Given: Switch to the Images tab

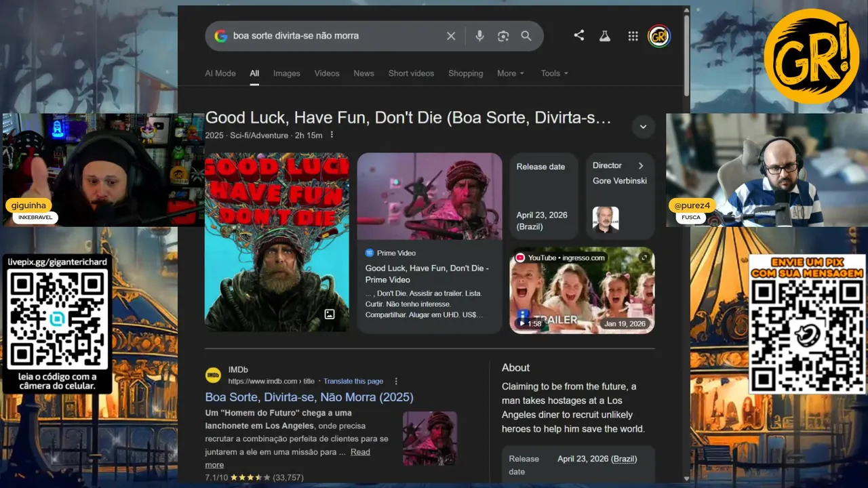Looking at the screenshot, I should [x=287, y=73].
